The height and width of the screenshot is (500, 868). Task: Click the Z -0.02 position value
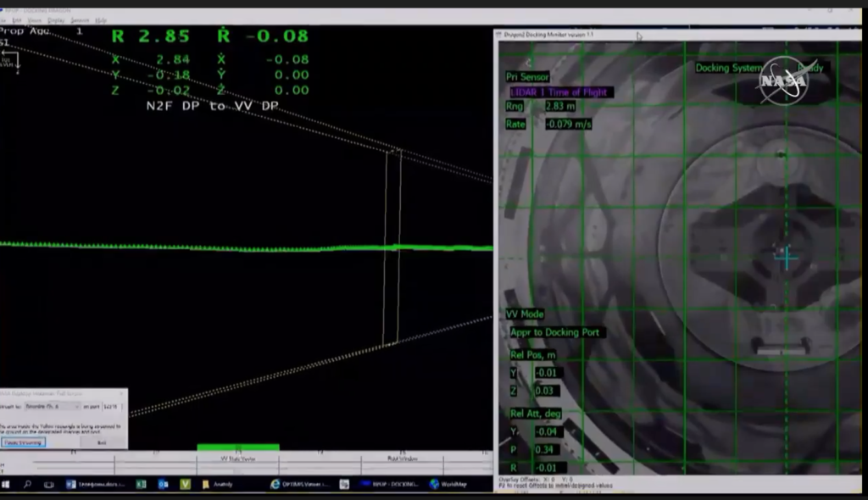point(169,91)
